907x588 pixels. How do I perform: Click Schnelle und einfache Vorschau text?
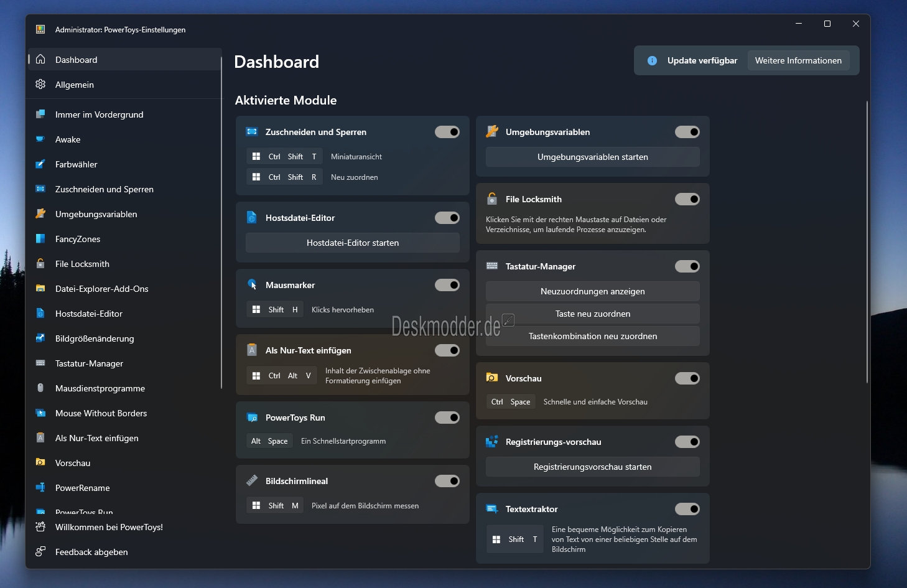pos(595,402)
